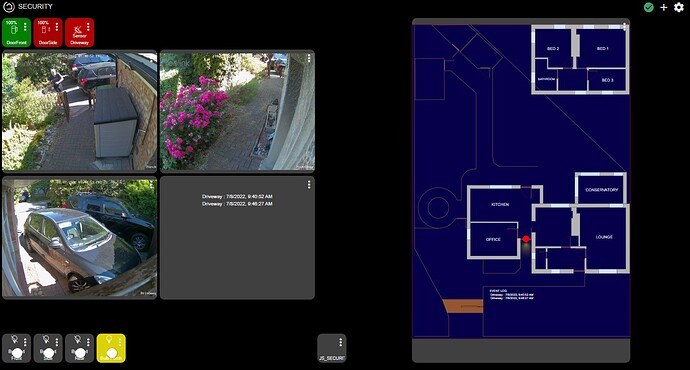The width and height of the screenshot is (690, 370).
Task: Open the home logo beside SECURITY title
Action: (9, 7)
